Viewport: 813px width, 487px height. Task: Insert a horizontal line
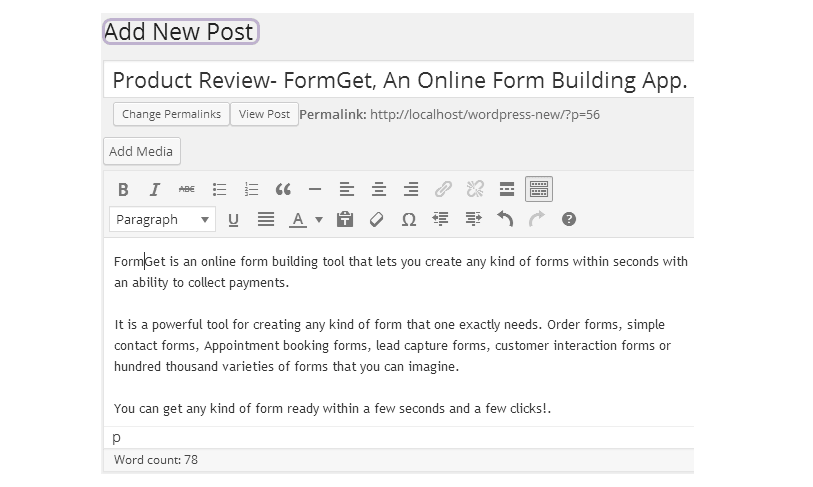(315, 189)
